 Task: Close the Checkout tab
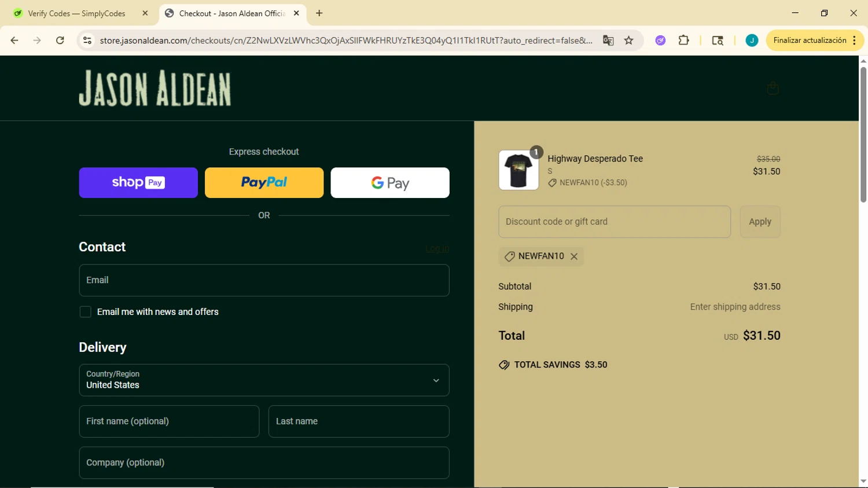coord(296,13)
